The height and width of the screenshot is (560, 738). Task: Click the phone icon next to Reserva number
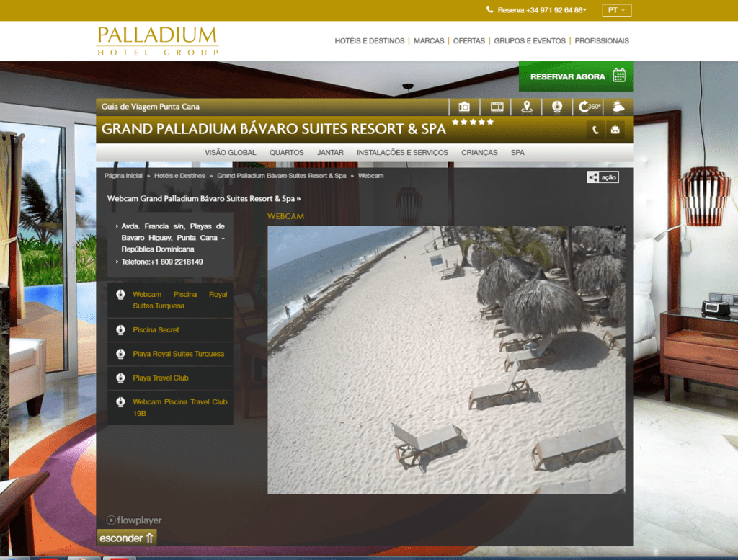(489, 9)
